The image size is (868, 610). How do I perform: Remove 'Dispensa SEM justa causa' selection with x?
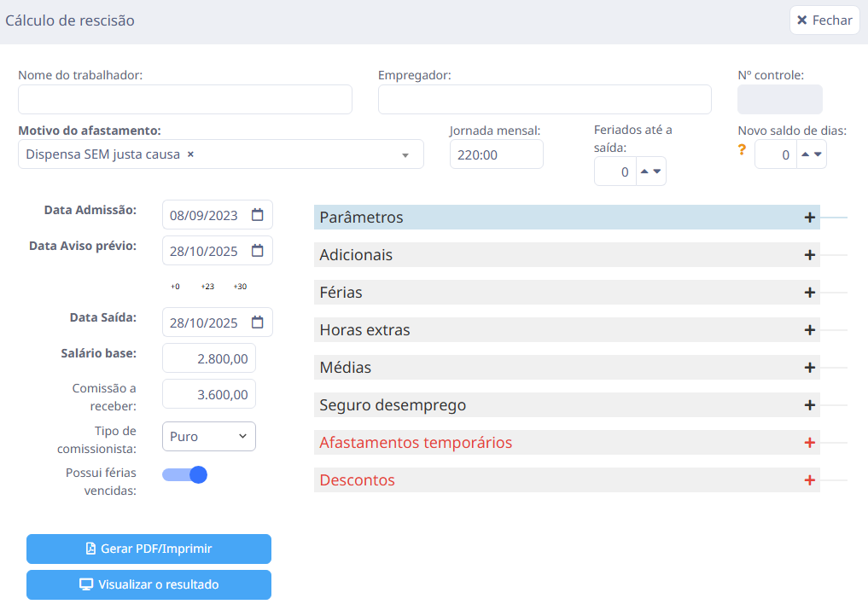point(190,154)
